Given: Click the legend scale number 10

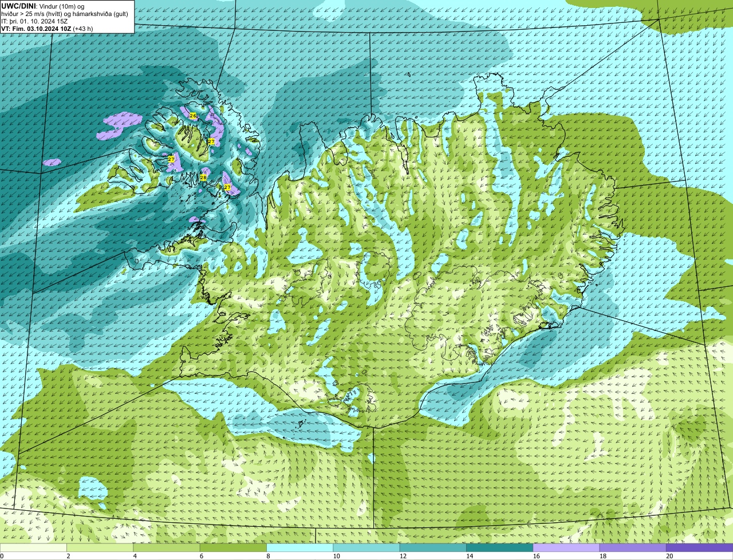Looking at the screenshot, I should (336, 556).
